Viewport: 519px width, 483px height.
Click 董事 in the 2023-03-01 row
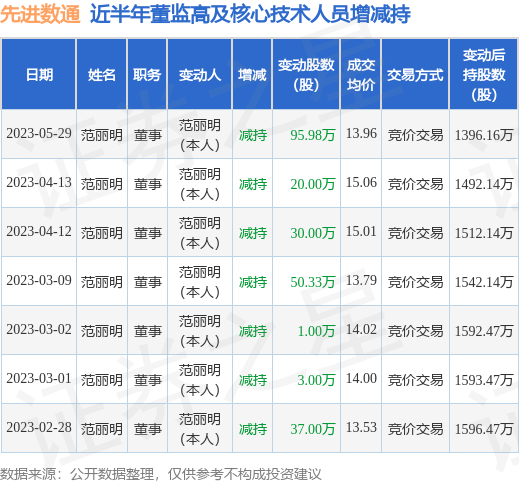(148, 380)
